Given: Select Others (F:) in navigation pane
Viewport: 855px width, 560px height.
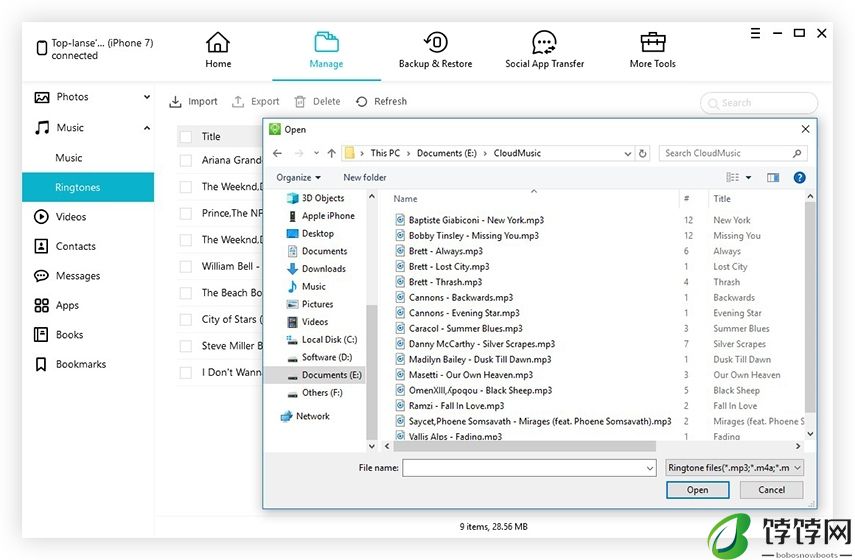Looking at the screenshot, I should click(315, 393).
